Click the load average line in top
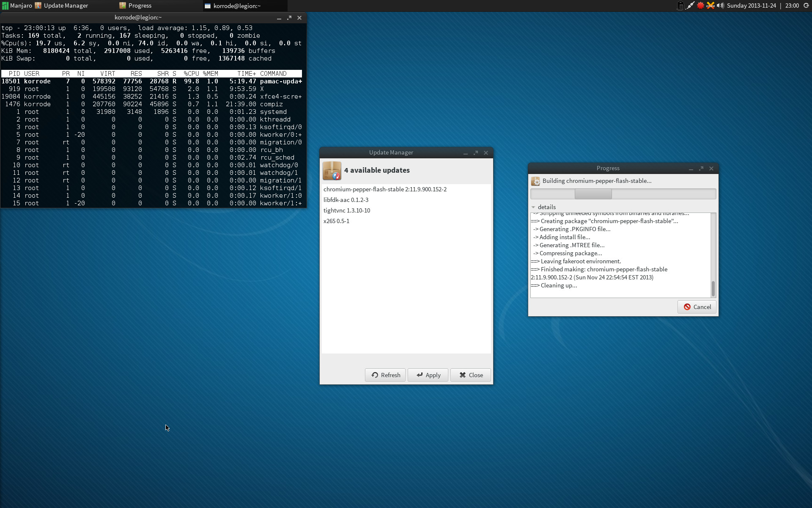 [x=127, y=28]
